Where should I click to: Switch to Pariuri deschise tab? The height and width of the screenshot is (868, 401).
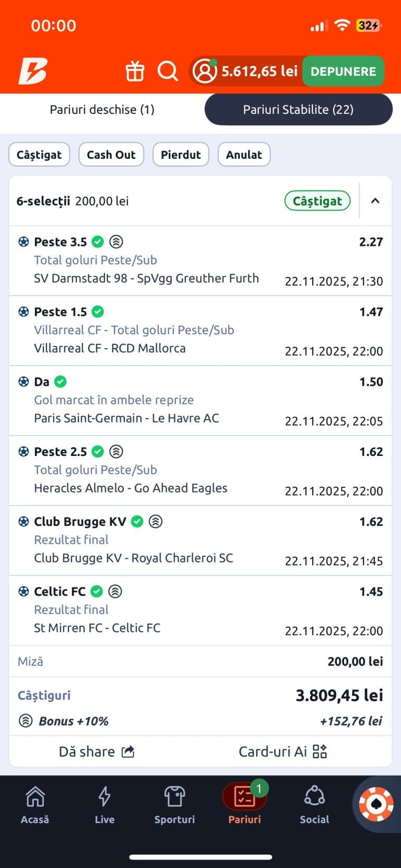[102, 110]
